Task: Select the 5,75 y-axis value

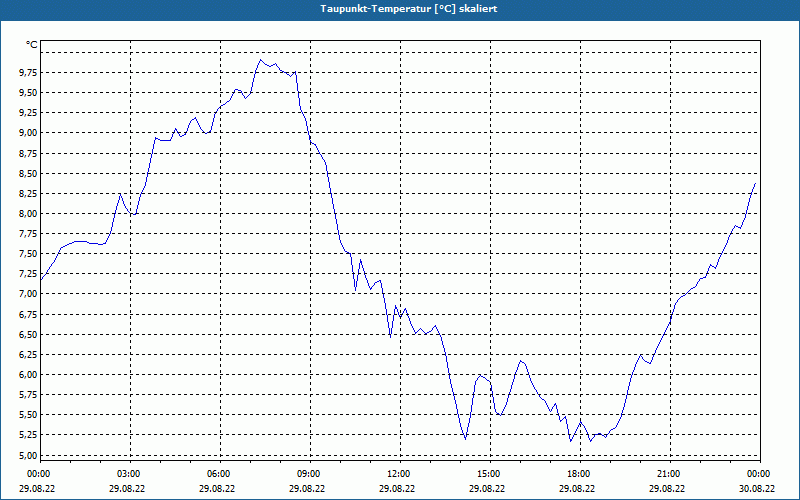Action: click(28, 395)
